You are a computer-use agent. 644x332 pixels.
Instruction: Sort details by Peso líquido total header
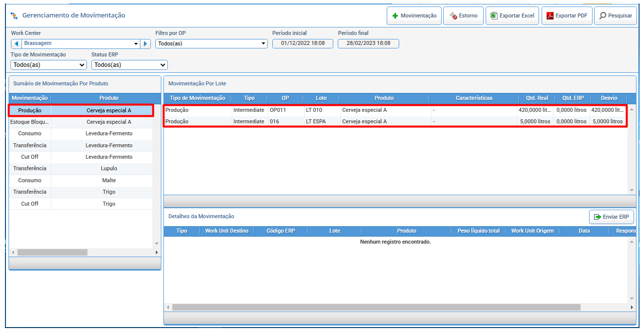tap(479, 231)
